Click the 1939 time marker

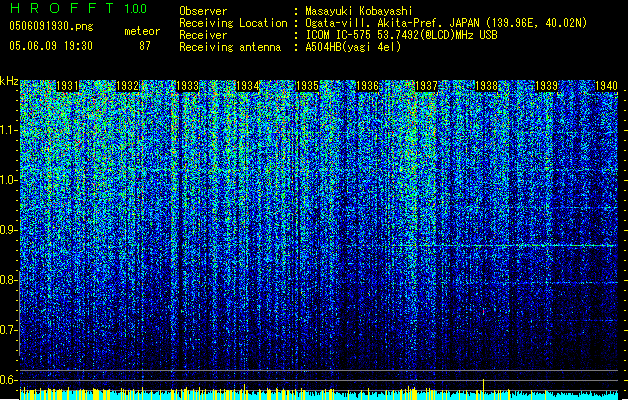tap(546, 86)
